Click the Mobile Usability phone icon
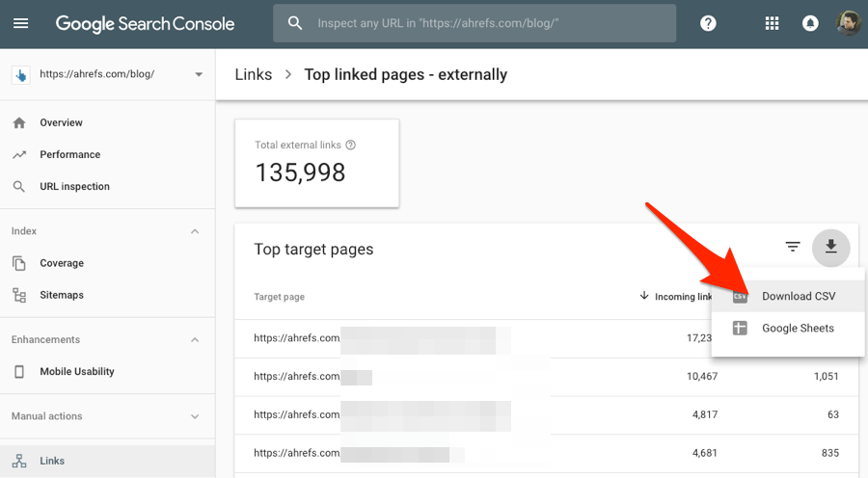Viewport: 868px width, 478px height. 19,372
